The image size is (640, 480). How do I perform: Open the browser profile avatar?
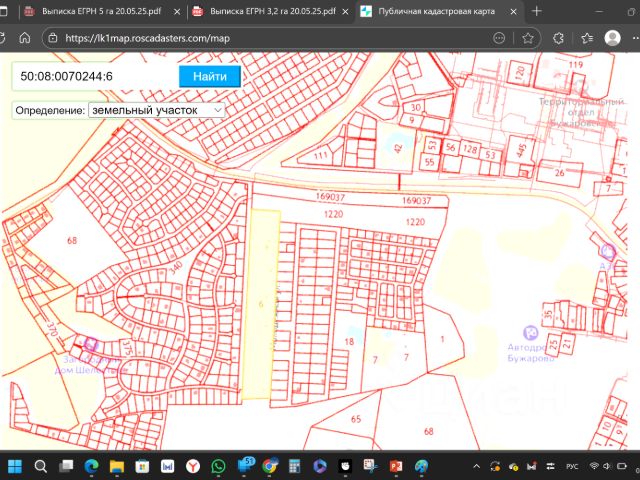[612, 38]
